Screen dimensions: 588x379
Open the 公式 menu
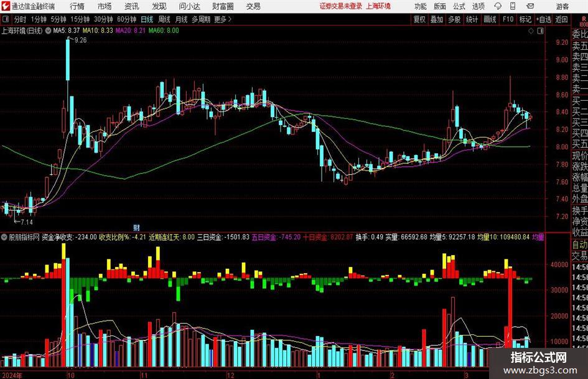point(459,6)
